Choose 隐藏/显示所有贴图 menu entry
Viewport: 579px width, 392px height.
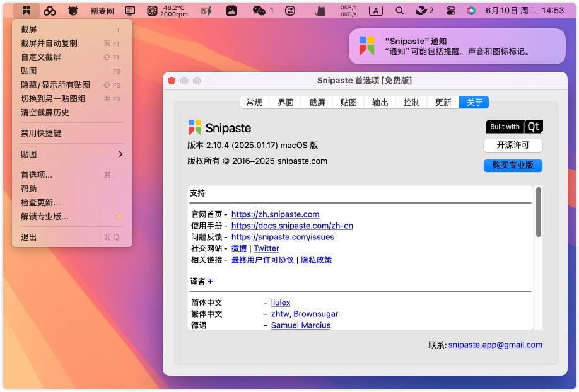[72, 85]
